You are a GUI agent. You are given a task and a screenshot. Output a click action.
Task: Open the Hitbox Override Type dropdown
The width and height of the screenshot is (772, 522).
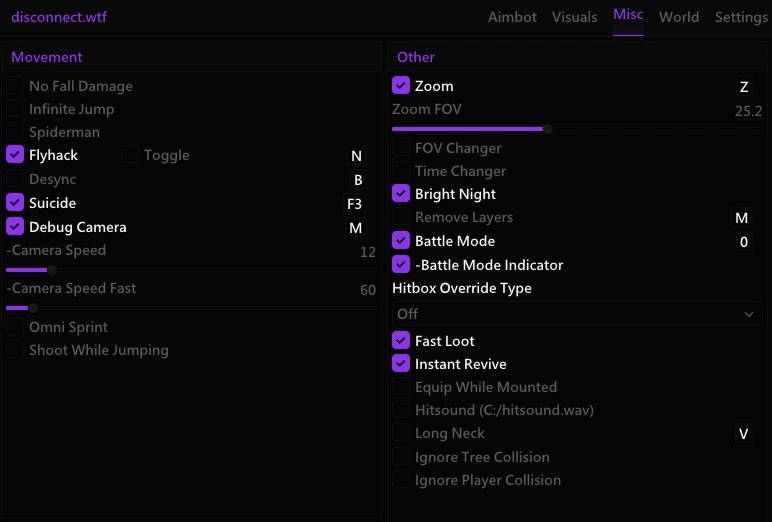(577, 314)
